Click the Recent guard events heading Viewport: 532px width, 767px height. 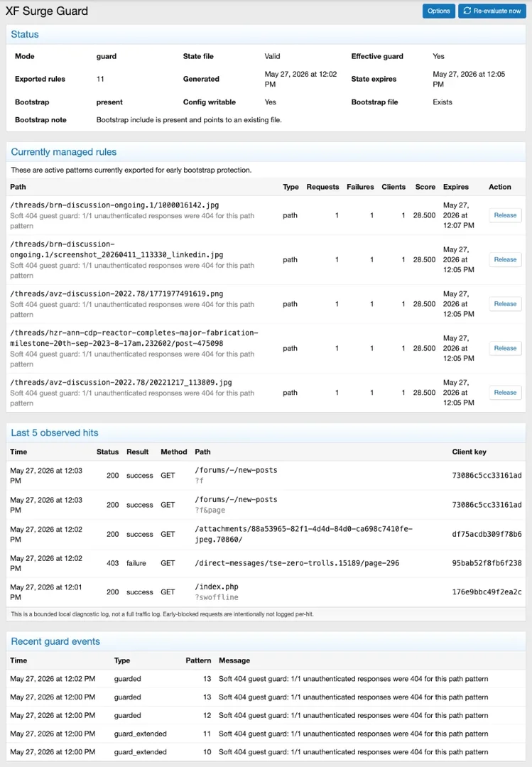tap(55, 642)
